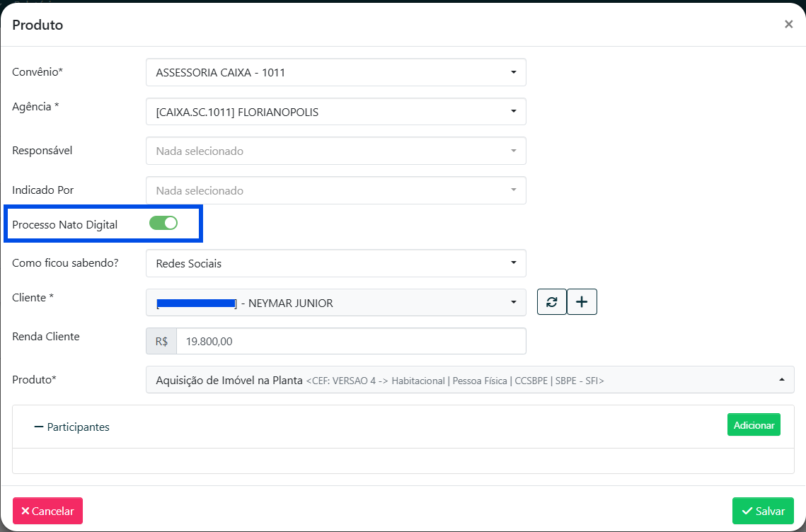Viewport: 806px width, 532px height.
Task: Open the Indicado Por dropdown
Action: 335,190
